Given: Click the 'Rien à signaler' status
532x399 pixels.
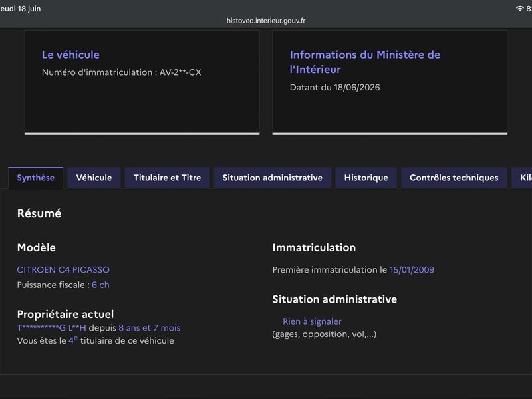Looking at the screenshot, I should [x=312, y=321].
